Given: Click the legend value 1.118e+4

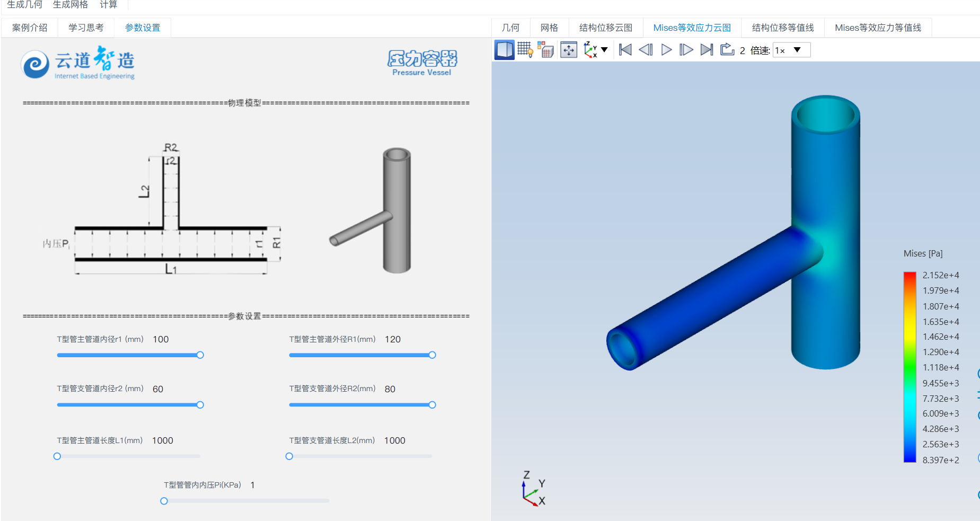Looking at the screenshot, I should tap(941, 367).
